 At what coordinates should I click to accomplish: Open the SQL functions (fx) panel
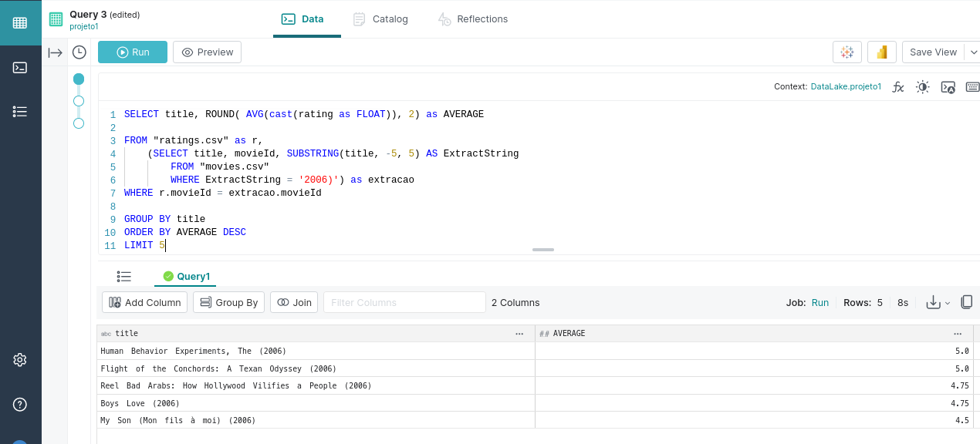pos(897,87)
